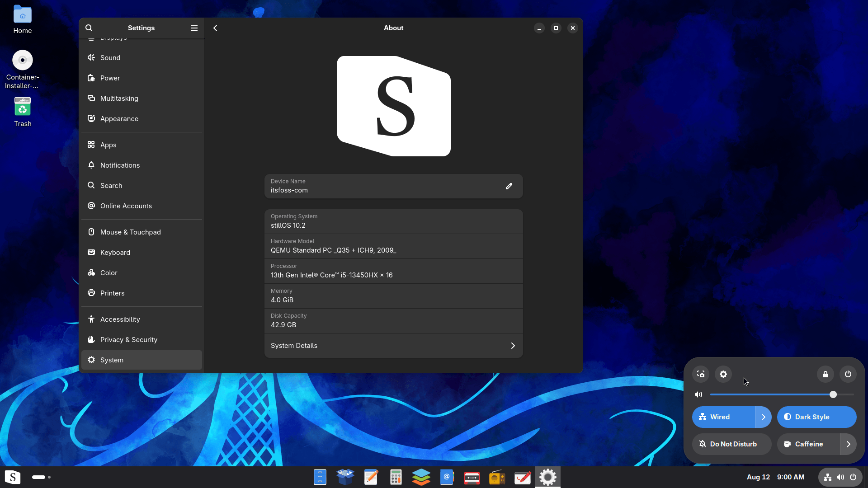The height and width of the screenshot is (488, 868).
Task: Launch the red checkmark tasks app
Action: click(x=523, y=477)
